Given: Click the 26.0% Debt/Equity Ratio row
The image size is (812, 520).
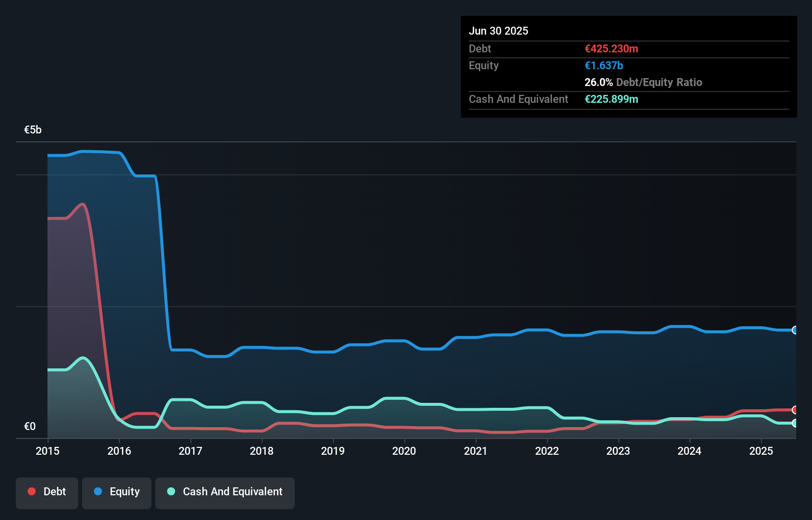Looking at the screenshot, I should click(643, 83).
